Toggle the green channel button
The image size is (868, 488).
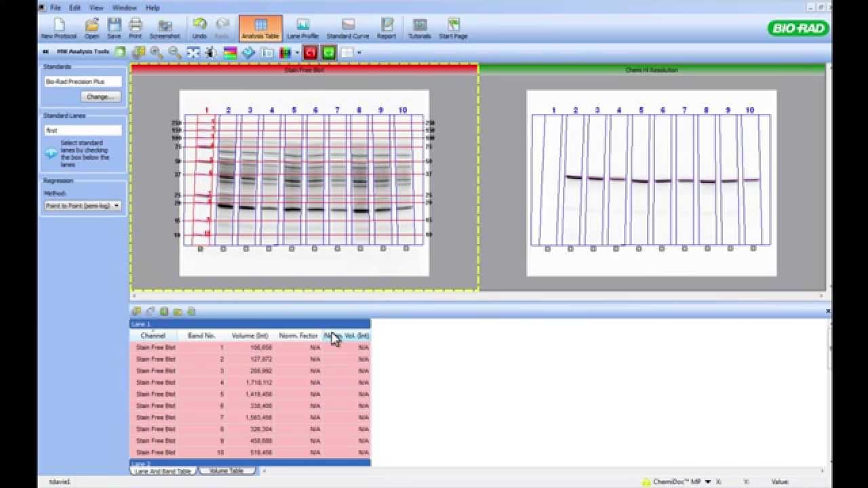coord(329,52)
